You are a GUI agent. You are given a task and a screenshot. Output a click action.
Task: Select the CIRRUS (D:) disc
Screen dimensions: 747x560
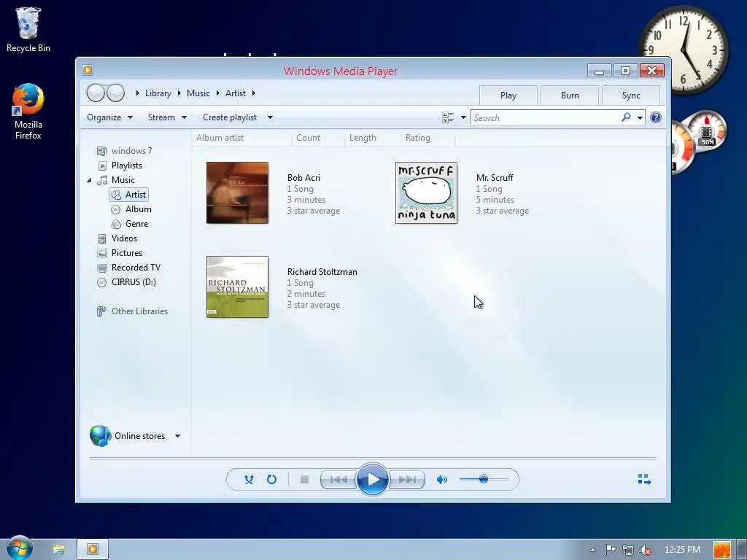(x=126, y=282)
